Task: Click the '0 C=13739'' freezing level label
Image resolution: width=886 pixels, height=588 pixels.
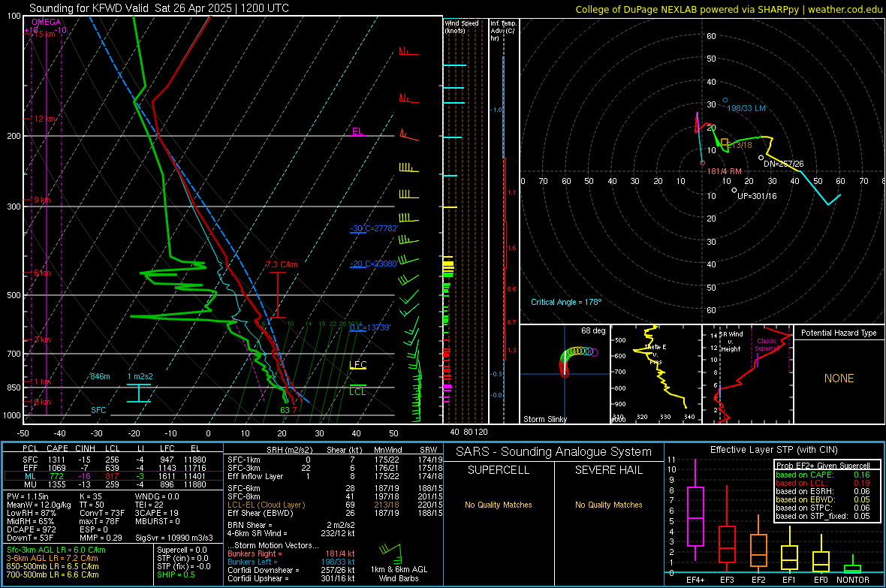Action: (x=370, y=327)
